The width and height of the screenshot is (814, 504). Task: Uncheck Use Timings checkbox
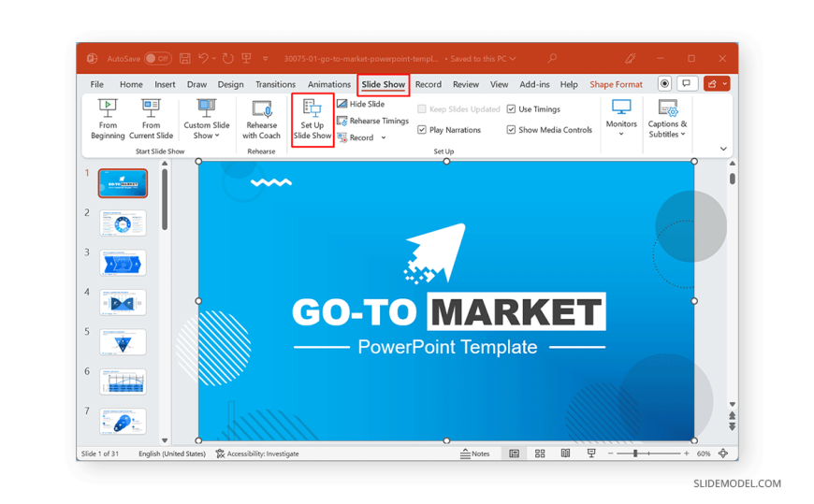512,109
